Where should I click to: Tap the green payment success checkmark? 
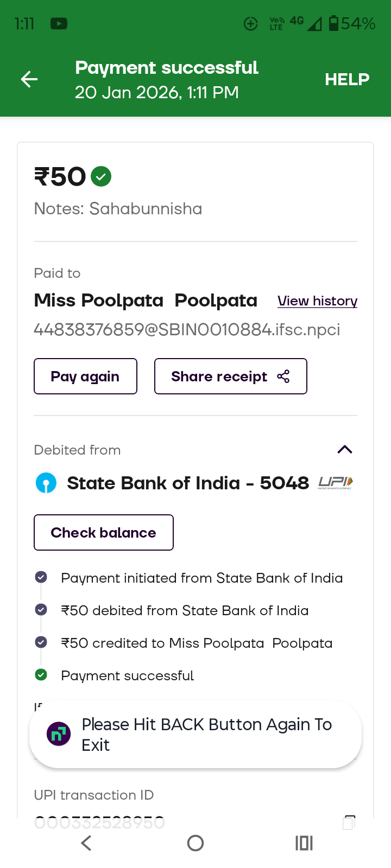pyautogui.click(x=101, y=176)
